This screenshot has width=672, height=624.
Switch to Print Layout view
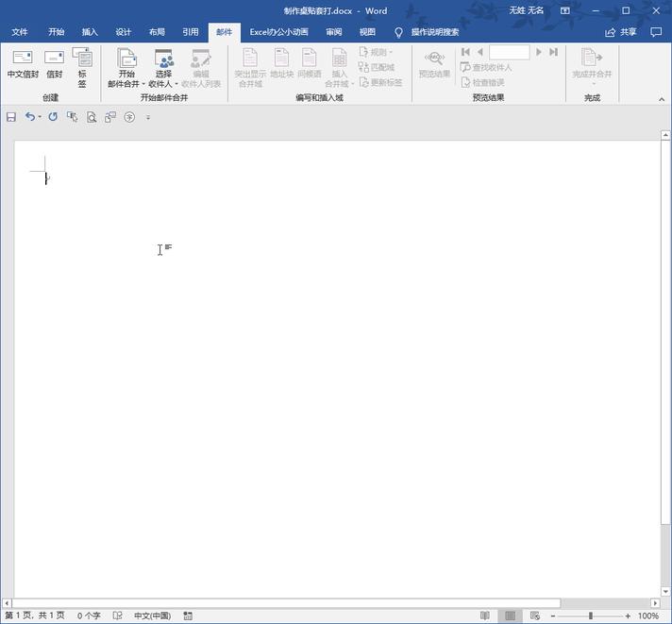pyautogui.click(x=510, y=616)
